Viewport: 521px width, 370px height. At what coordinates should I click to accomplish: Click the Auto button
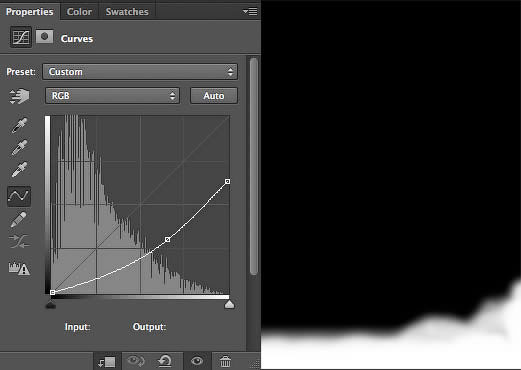[x=214, y=96]
